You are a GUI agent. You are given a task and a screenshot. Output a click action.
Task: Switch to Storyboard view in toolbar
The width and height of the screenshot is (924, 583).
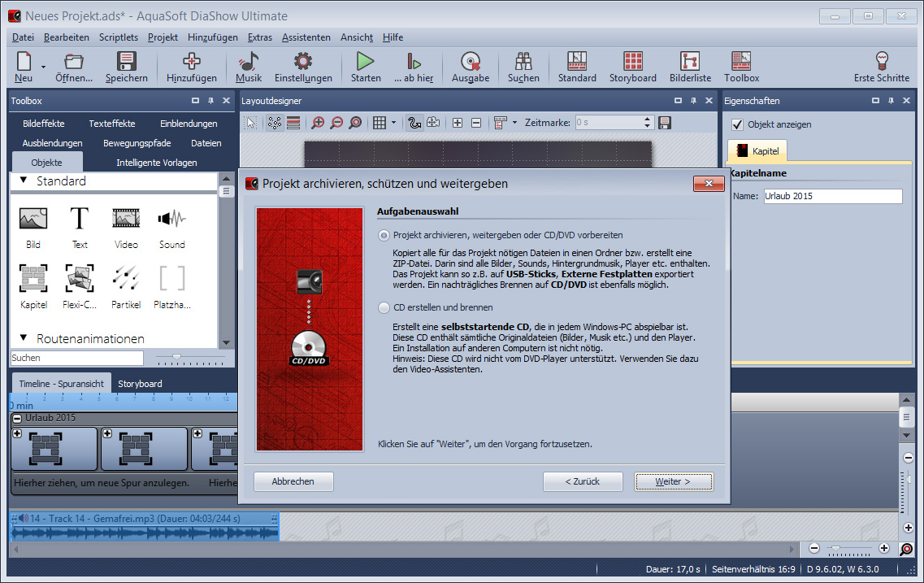click(633, 67)
